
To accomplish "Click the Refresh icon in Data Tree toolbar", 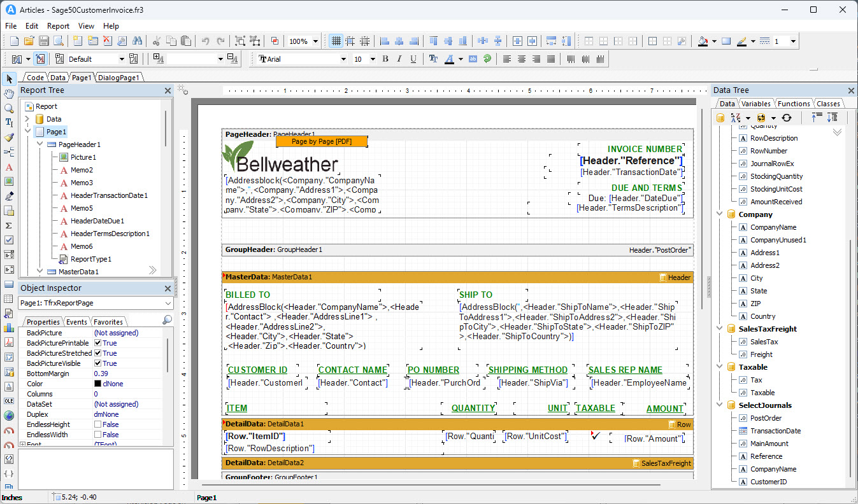I will click(x=787, y=118).
